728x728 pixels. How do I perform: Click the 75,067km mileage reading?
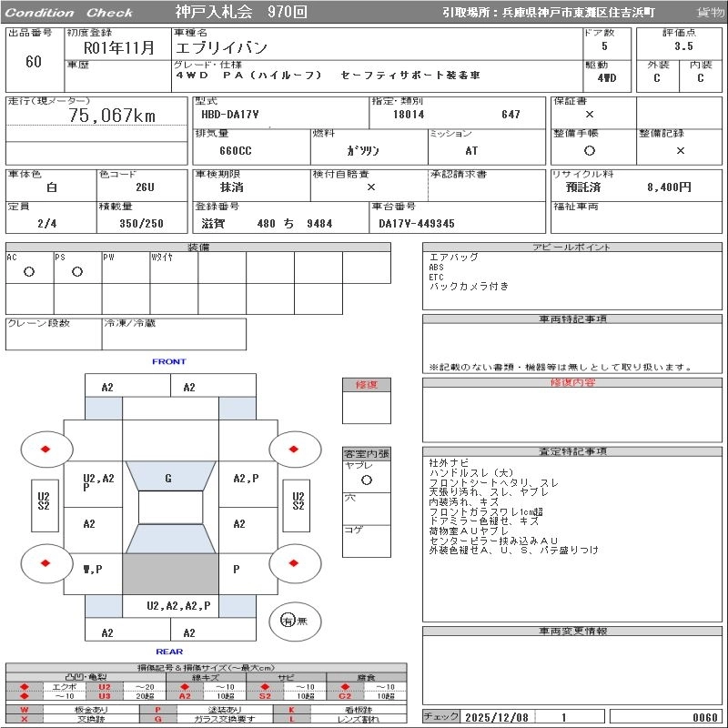click(112, 116)
